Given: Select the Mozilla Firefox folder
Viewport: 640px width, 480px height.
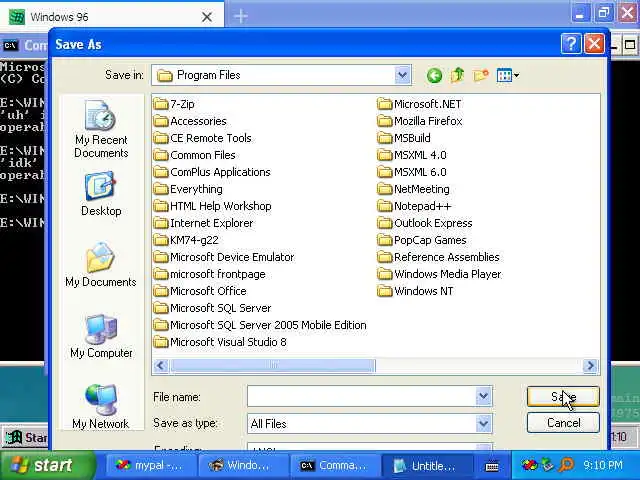Looking at the screenshot, I should [420, 121].
